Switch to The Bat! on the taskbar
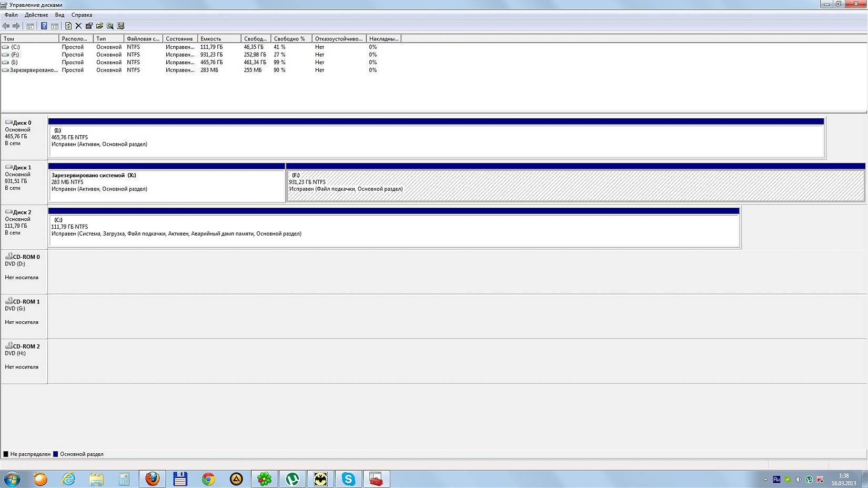The width and height of the screenshot is (868, 488). pos(320,479)
